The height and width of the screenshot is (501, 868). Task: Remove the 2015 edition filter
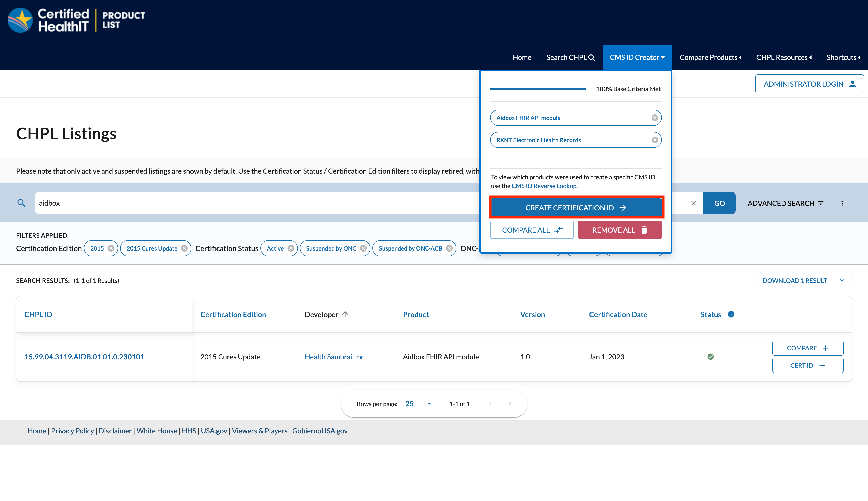click(111, 248)
